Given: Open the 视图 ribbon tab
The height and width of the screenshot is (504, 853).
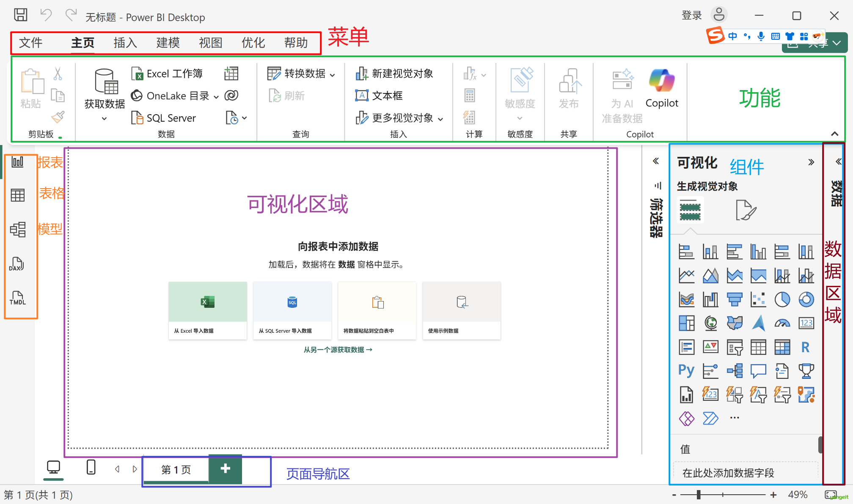Looking at the screenshot, I should 210,43.
